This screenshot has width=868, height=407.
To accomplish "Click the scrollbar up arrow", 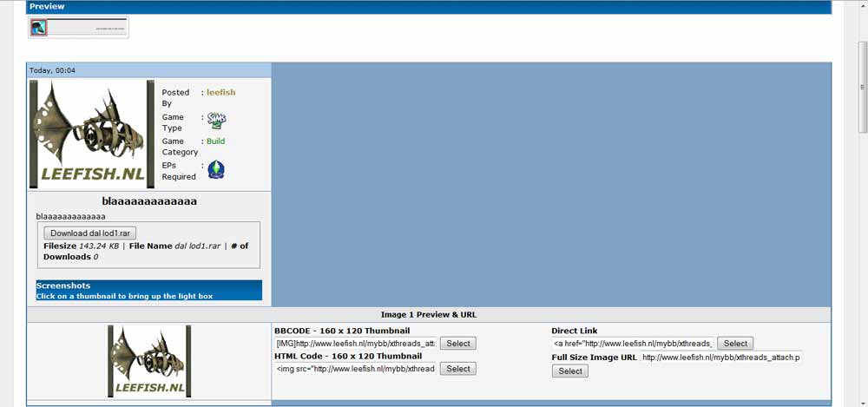I will click(x=862, y=48).
